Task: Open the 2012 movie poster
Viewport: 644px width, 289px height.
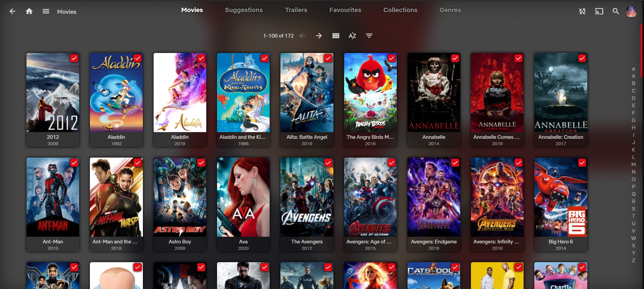Action: coord(53,93)
